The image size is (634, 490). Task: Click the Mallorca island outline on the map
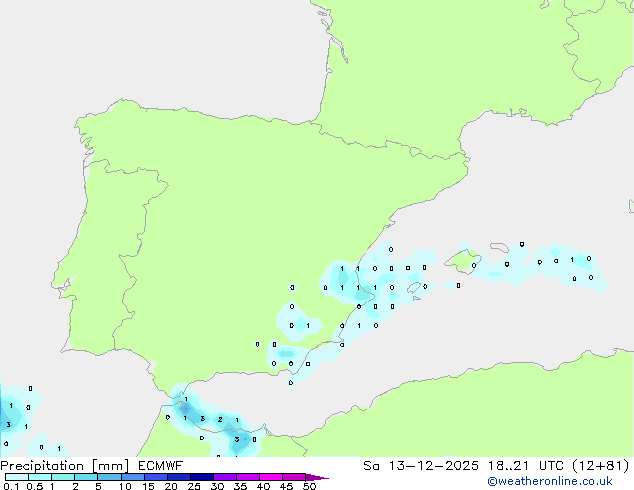[x=463, y=262]
